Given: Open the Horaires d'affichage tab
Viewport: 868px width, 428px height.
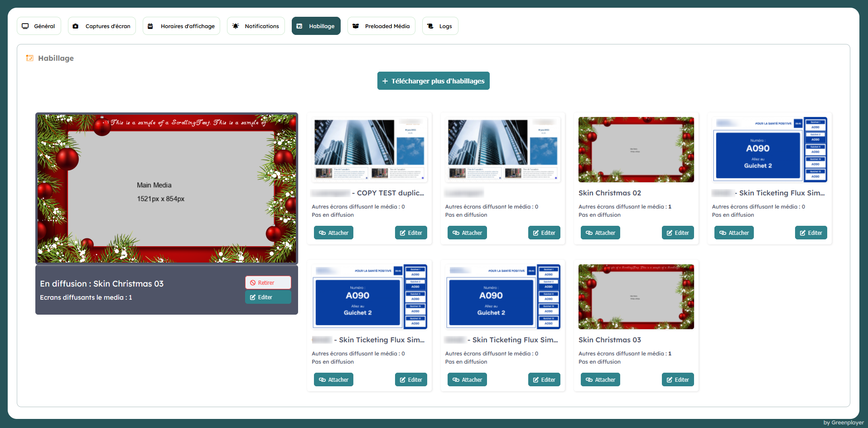Looking at the screenshot, I should tap(181, 26).
